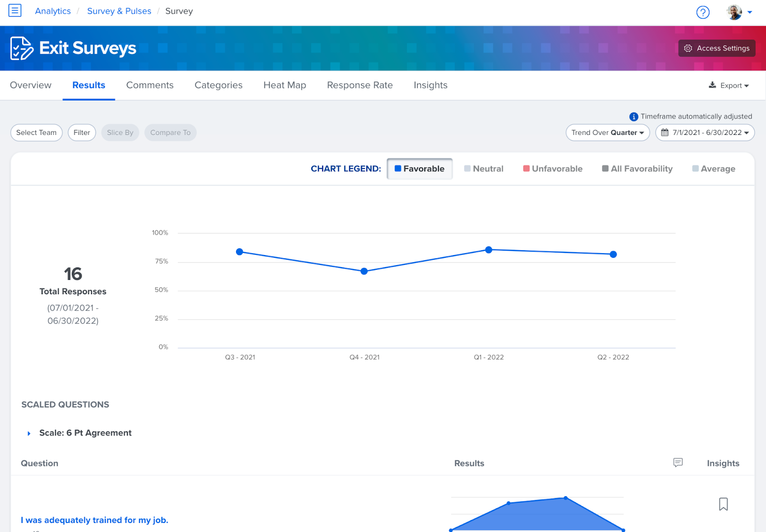Toggle the Average legend series
The image size is (766, 532).
(x=714, y=169)
